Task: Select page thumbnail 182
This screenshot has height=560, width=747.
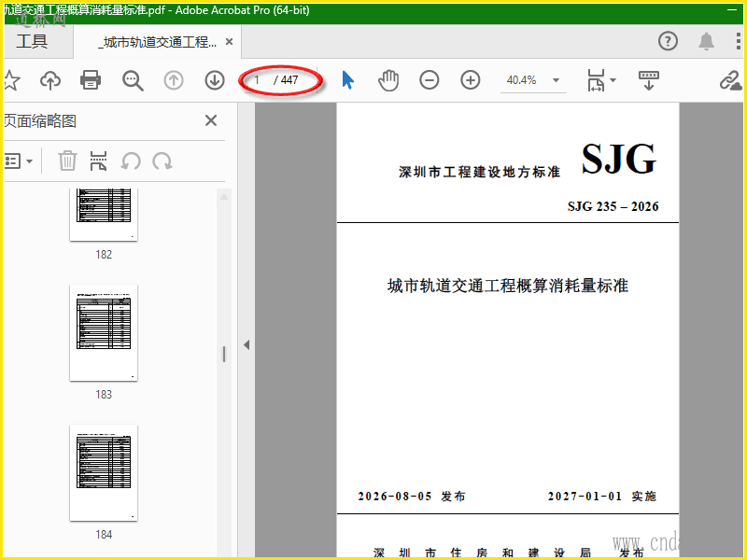Action: (x=104, y=215)
